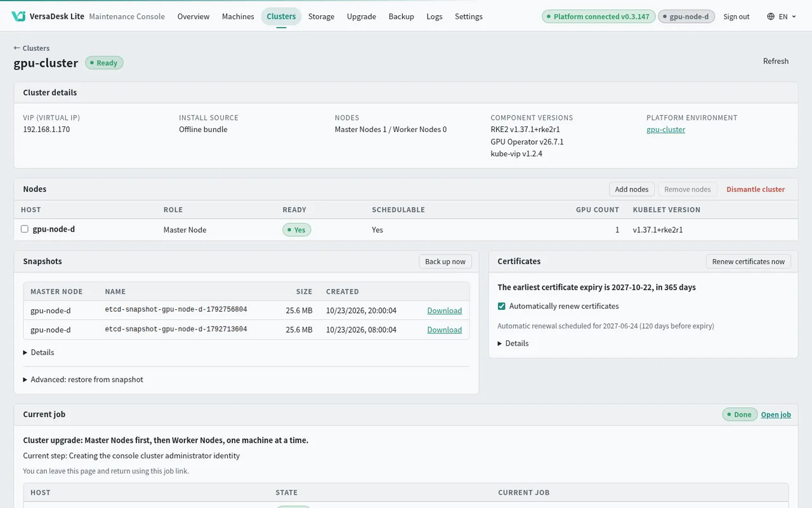Click the VersaDesk Lite logo icon
Viewport: 812px width, 508px height.
point(18,17)
